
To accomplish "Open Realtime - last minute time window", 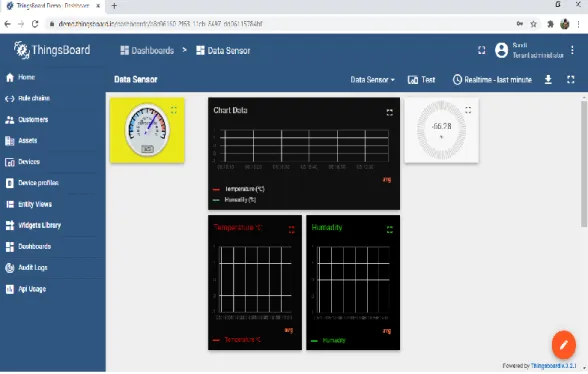I will point(492,80).
